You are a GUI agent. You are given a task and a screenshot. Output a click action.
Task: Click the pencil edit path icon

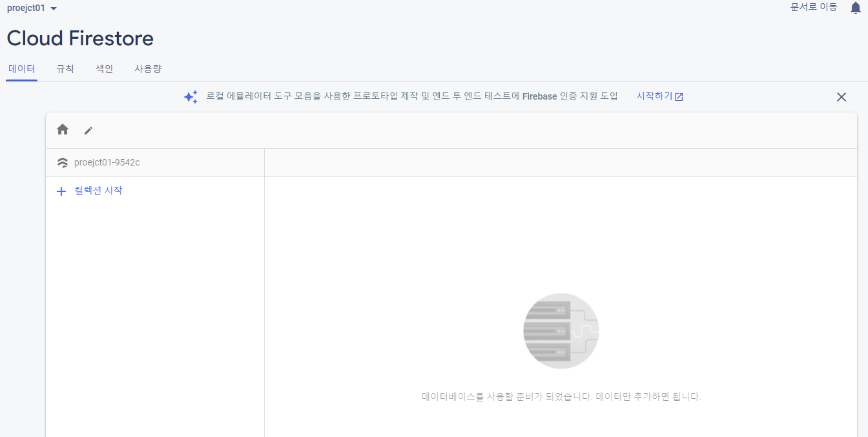(88, 131)
